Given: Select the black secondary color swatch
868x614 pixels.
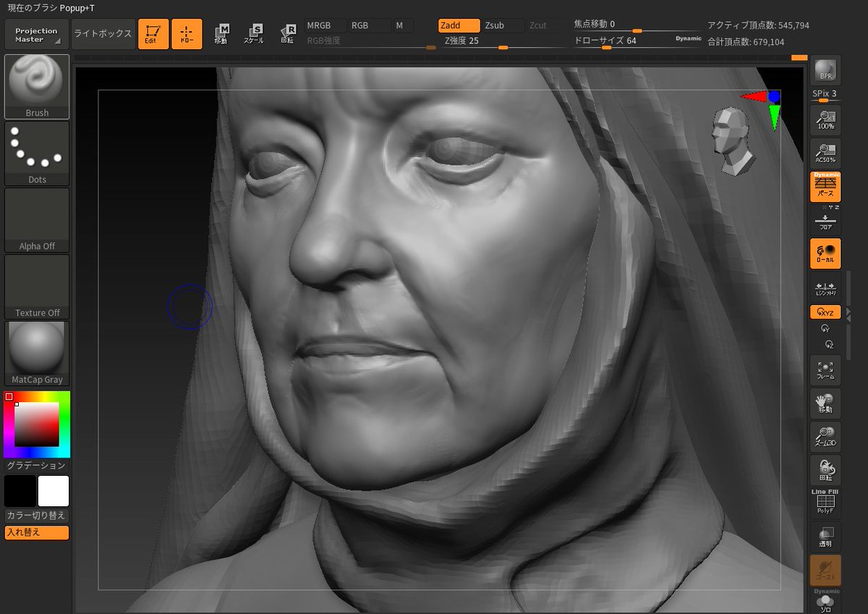Looking at the screenshot, I should (20, 491).
